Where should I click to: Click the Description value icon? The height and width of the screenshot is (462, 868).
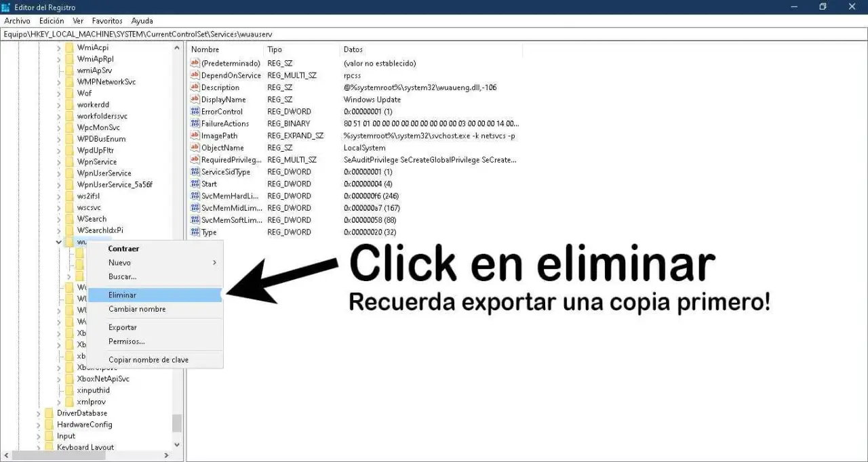pos(195,87)
